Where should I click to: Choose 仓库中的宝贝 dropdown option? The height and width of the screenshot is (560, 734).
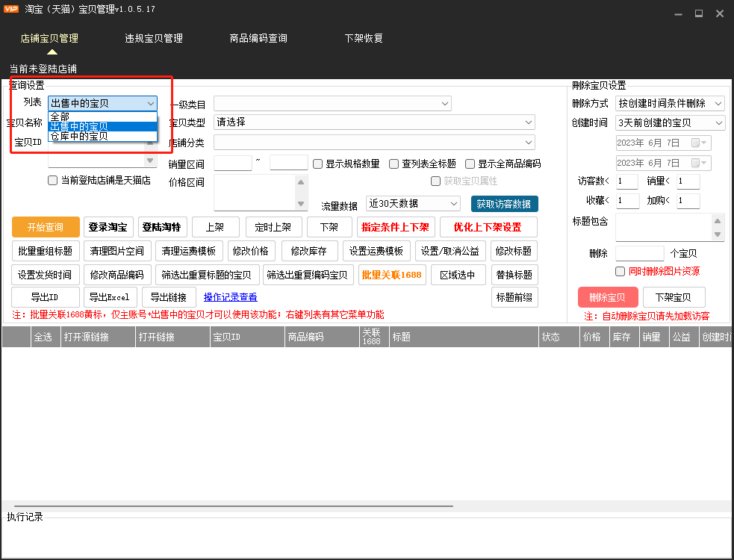tap(102, 136)
